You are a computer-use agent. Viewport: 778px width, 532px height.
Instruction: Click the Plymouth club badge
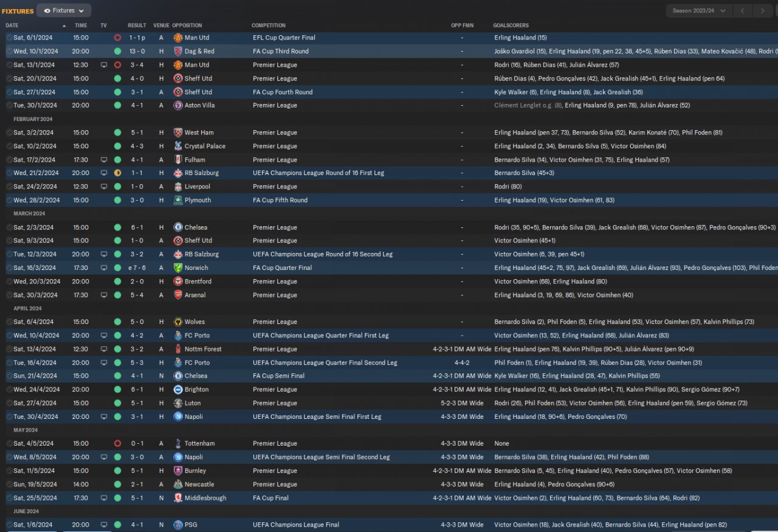coord(178,200)
